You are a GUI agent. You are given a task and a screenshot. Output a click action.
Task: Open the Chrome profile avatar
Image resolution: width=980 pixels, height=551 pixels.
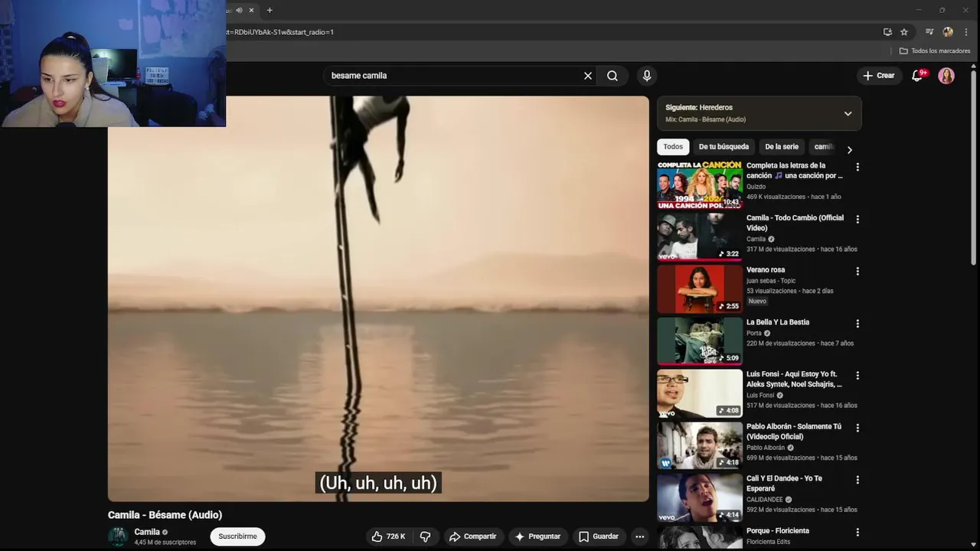[948, 32]
